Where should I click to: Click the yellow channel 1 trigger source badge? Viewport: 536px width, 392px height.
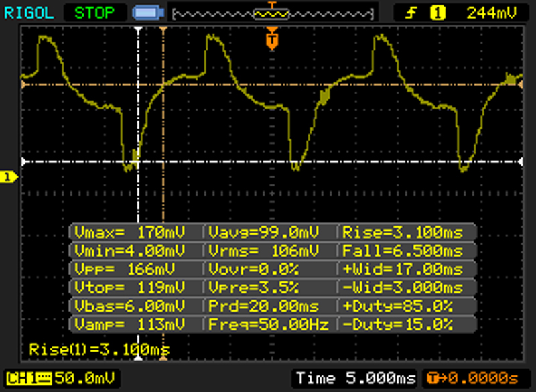point(438,13)
